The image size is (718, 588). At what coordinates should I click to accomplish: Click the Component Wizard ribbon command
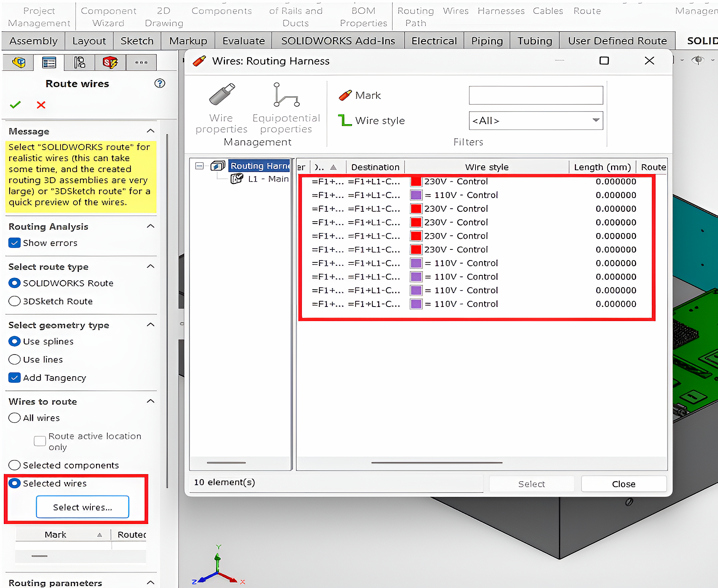108,17
